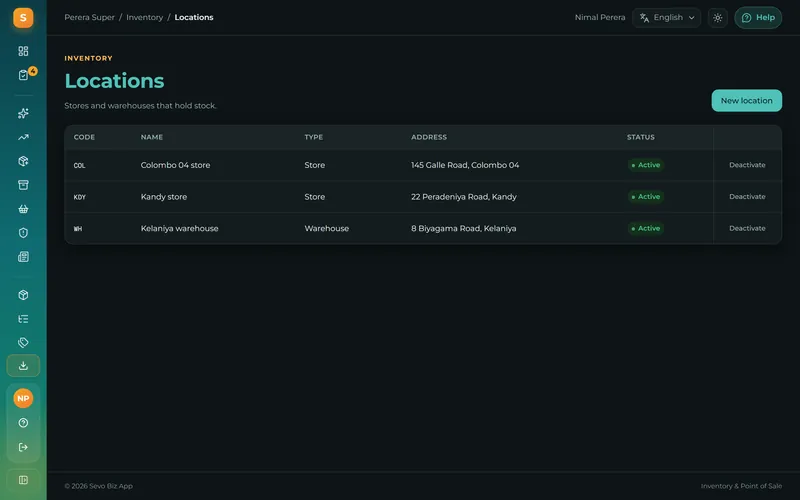Click the Locations breadcrumb
This screenshot has height=500, width=800.
coord(194,17)
